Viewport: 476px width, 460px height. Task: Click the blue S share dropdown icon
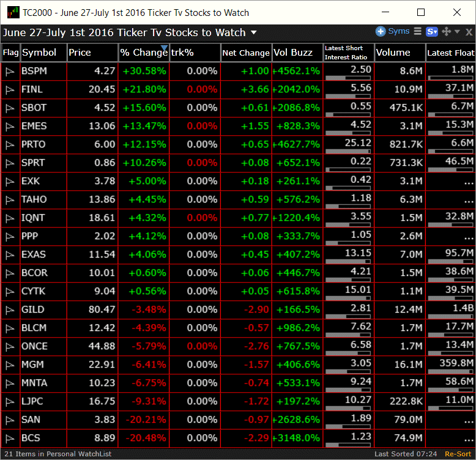[x=432, y=32]
